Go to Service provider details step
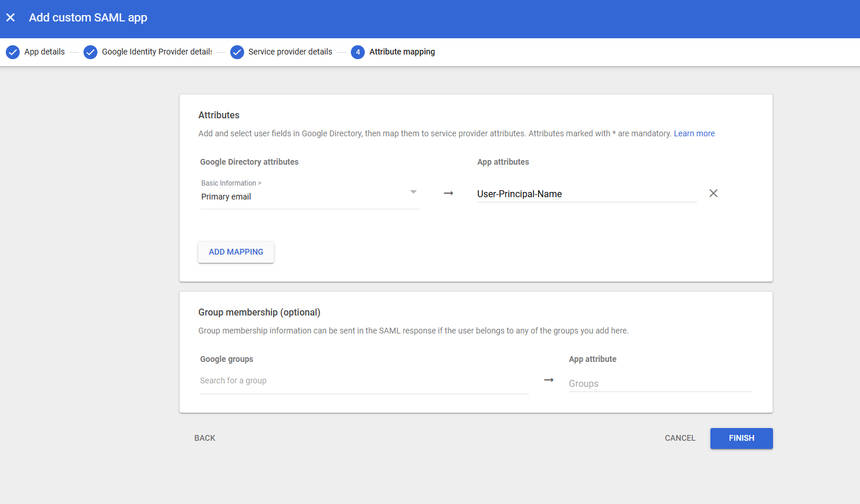860x504 pixels. [x=290, y=52]
